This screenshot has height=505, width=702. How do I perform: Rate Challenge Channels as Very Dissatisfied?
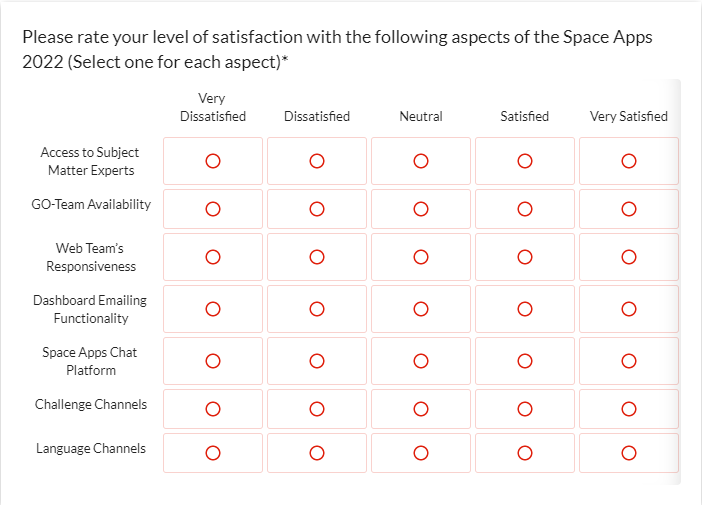coord(213,409)
